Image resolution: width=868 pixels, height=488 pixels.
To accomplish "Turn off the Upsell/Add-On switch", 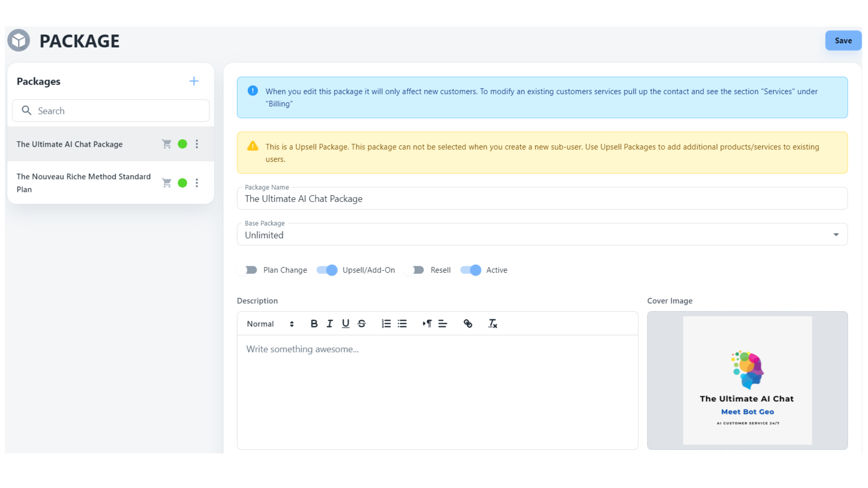I will (x=327, y=270).
